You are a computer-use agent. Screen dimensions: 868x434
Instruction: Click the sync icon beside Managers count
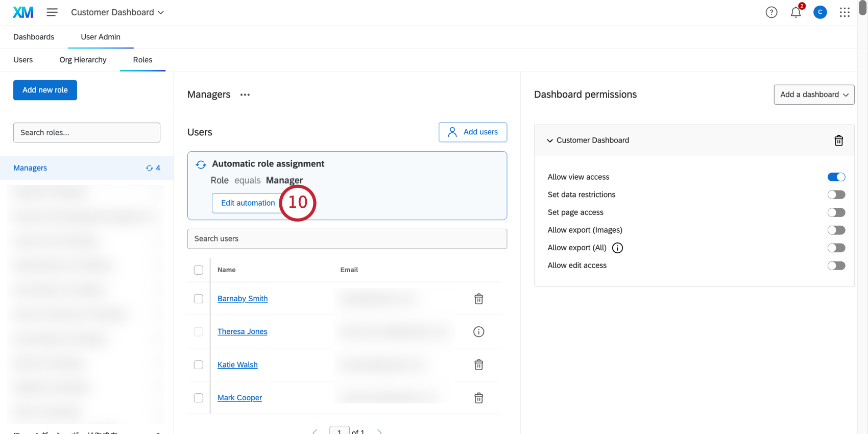[x=150, y=168]
